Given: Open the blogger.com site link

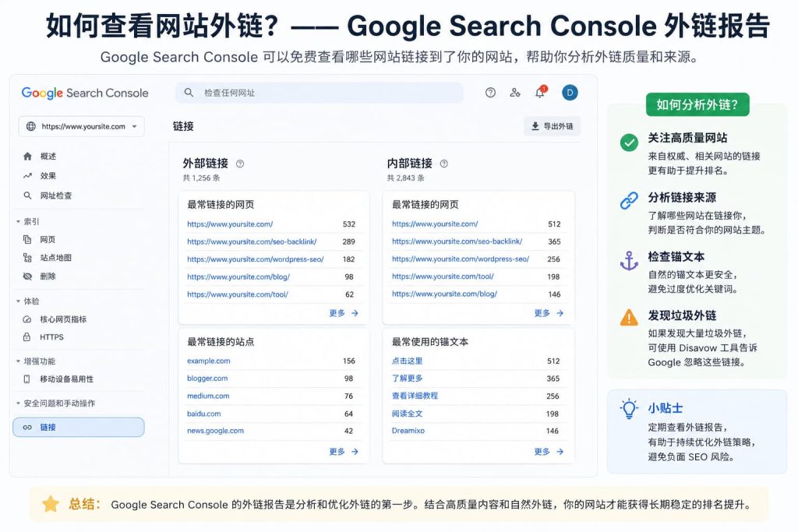Looking at the screenshot, I should [207, 379].
